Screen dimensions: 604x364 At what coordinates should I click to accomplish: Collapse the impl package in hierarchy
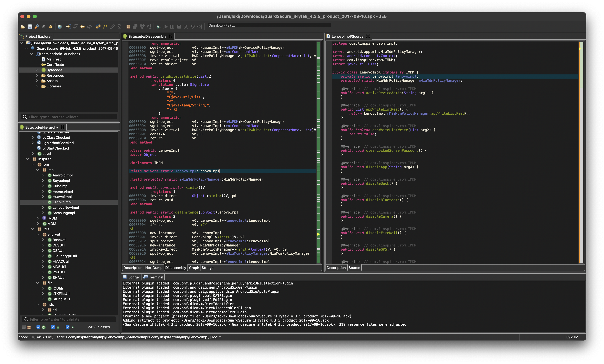pyautogui.click(x=38, y=170)
